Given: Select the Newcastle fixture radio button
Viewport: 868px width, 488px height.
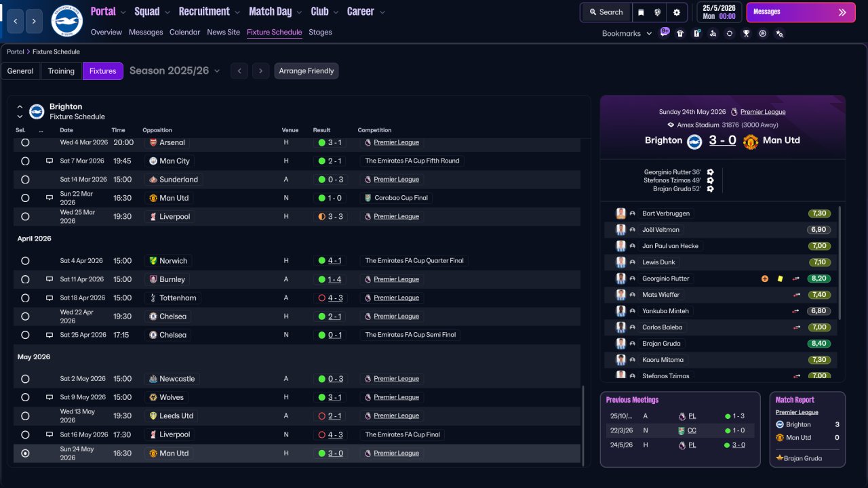Looking at the screenshot, I should (25, 379).
